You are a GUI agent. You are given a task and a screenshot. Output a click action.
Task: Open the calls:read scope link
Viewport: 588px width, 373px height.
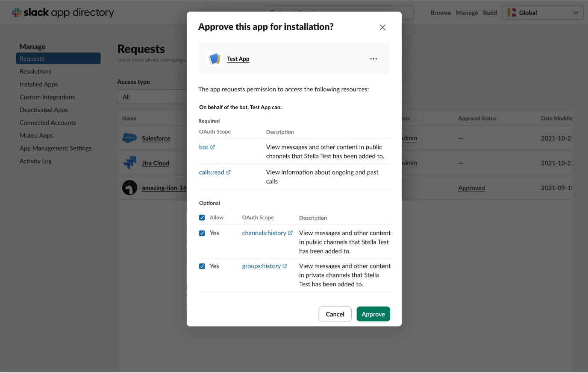pos(212,172)
